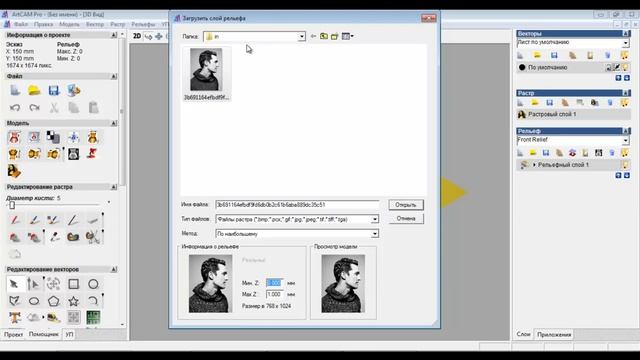
Task: Select the red paint brush tool
Action: (15, 220)
